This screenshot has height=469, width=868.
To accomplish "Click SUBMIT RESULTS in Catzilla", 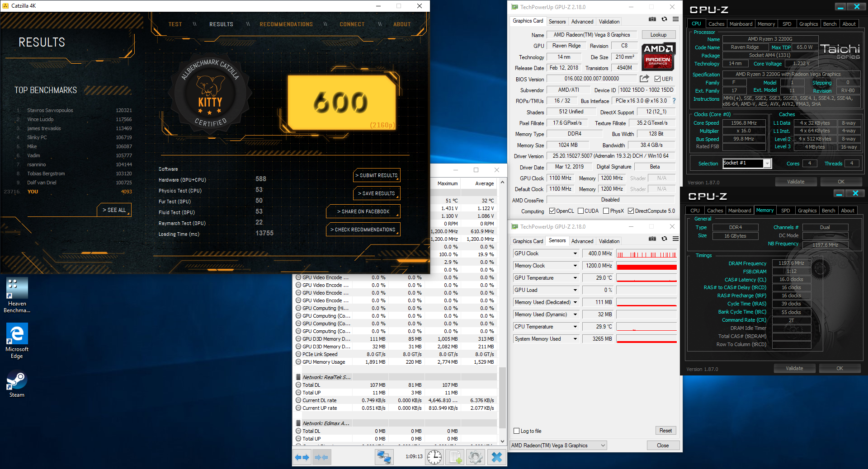I will tap(377, 175).
